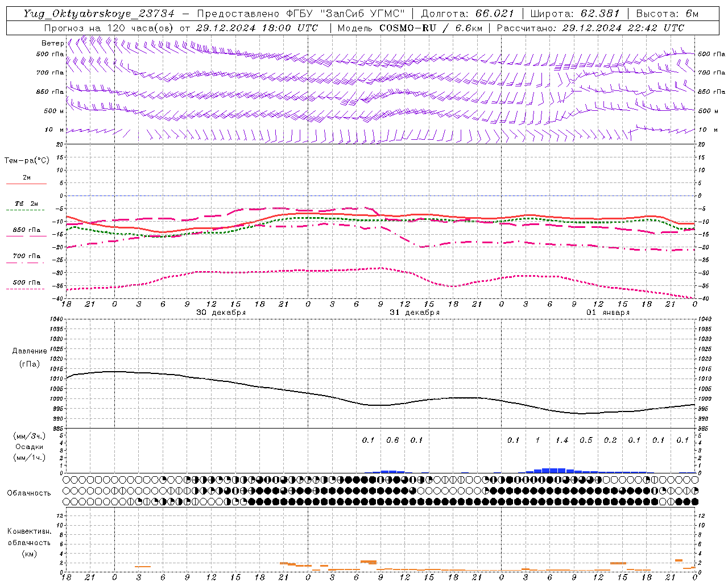Click the Высота: 6м header value
Image resolution: width=728 pixels, height=582 pixels.
(x=667, y=14)
